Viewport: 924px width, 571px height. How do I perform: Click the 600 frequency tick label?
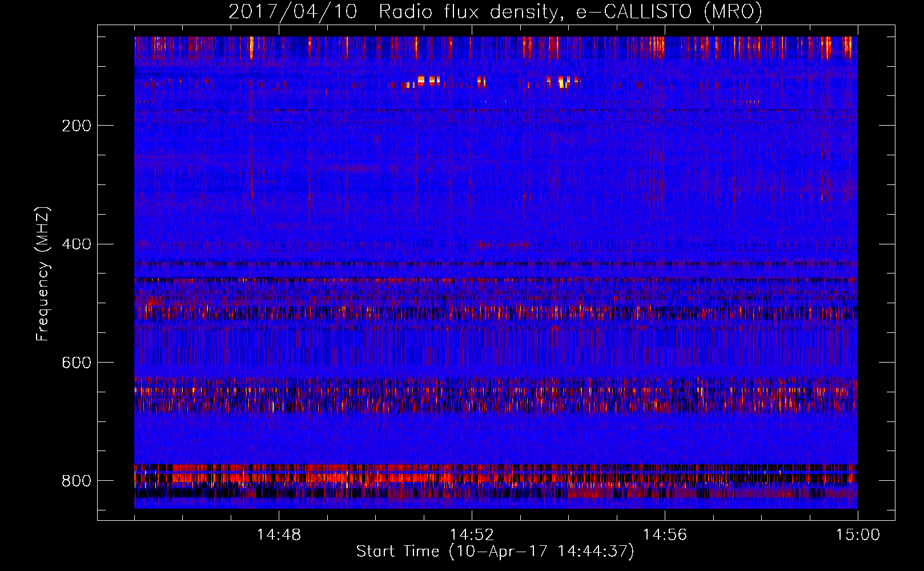[76, 363]
